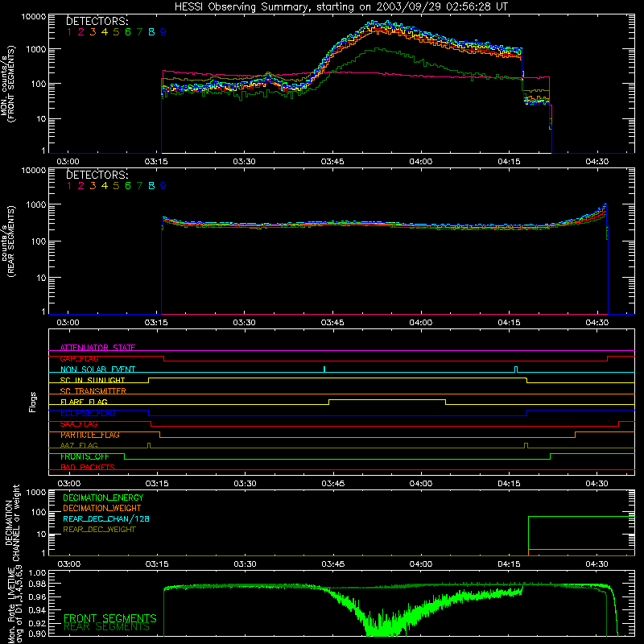This screenshot has width=644, height=644.
Task: Click the raised FLARE_FLAG segment
Action: [387, 399]
